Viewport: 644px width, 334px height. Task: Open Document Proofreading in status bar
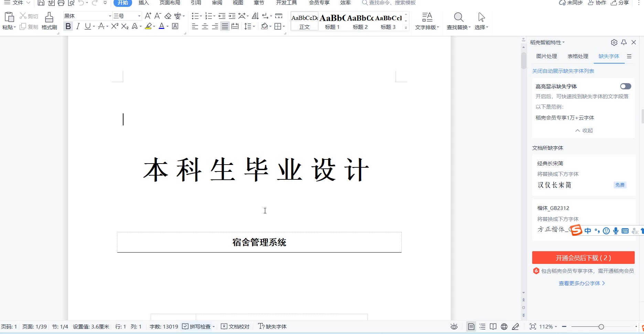pos(235,326)
